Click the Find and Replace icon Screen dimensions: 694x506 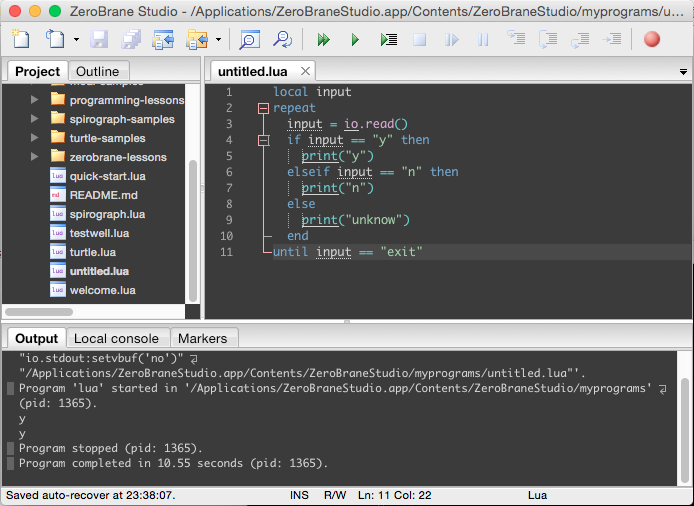pyautogui.click(x=282, y=39)
